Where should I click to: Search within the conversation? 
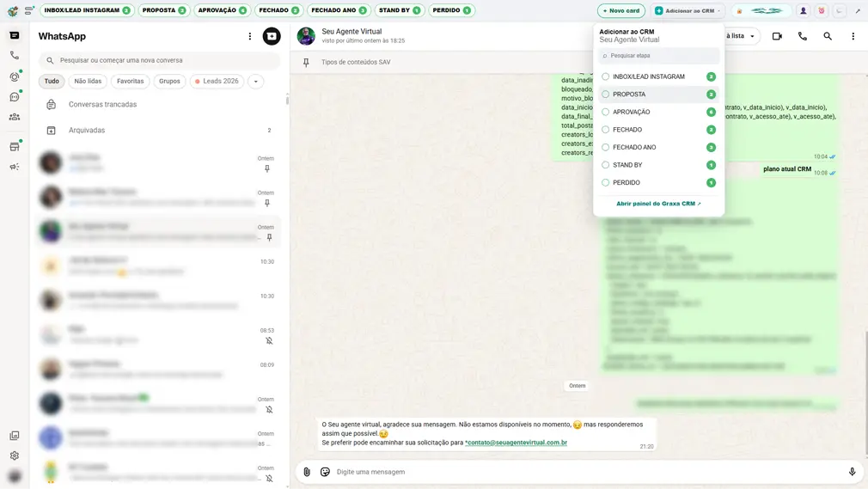coord(828,36)
